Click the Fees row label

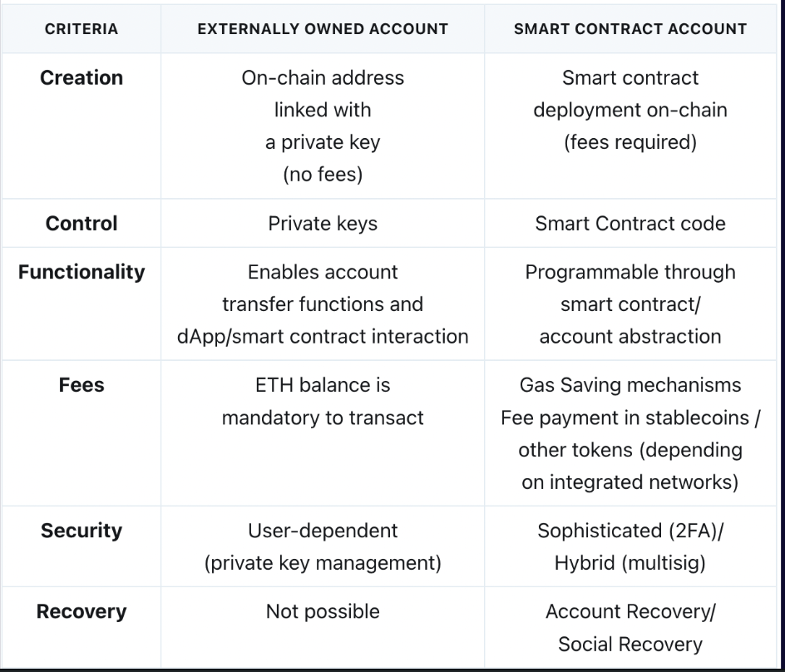pos(81,385)
